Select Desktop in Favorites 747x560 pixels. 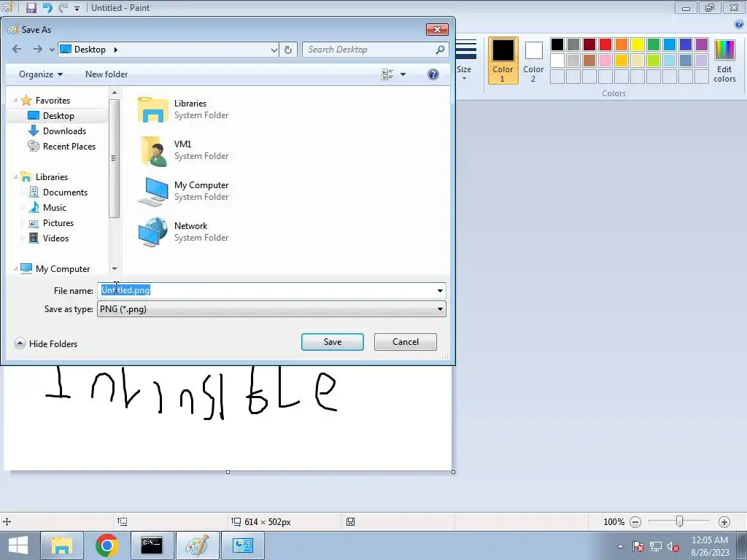click(58, 116)
